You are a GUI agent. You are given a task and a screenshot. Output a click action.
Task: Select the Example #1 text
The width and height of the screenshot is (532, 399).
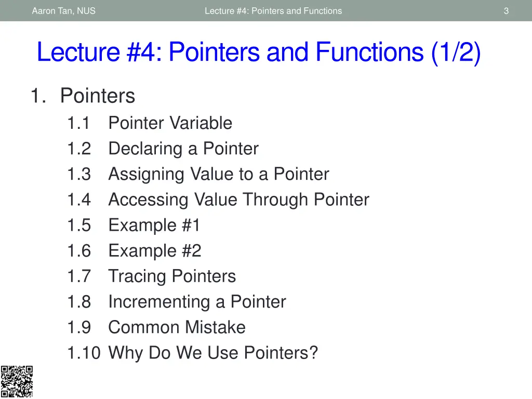tap(154, 225)
